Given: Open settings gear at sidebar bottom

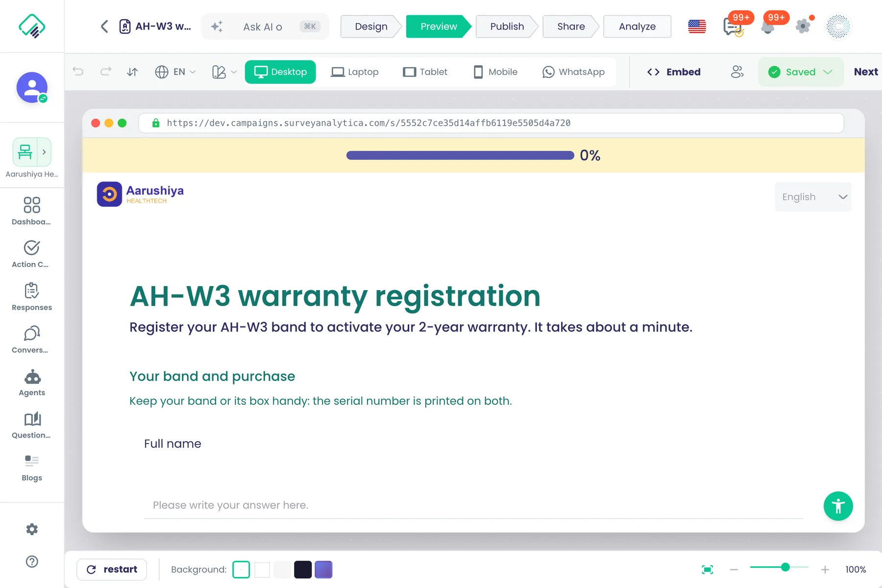Looking at the screenshot, I should pos(32,529).
